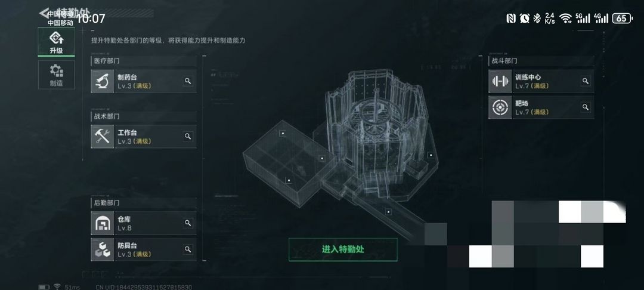644x290 pixels.
Task: Click the marker on the warehouse model roof
Action: pos(283,133)
